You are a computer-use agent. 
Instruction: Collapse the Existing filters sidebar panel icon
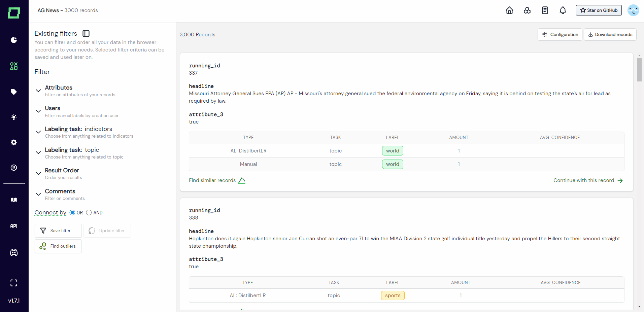pyautogui.click(x=86, y=33)
